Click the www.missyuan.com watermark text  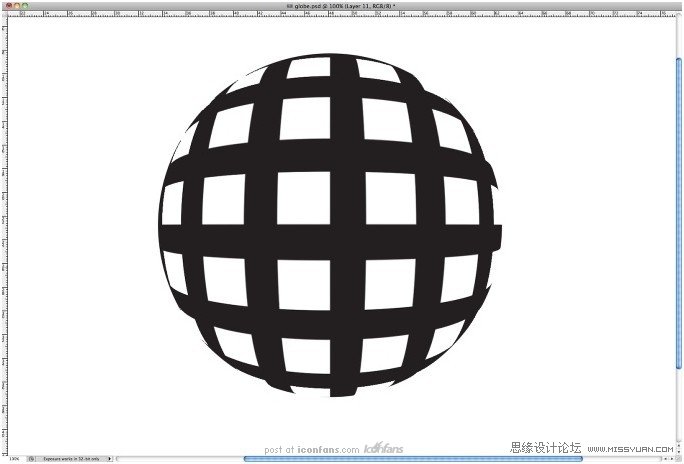631,448
